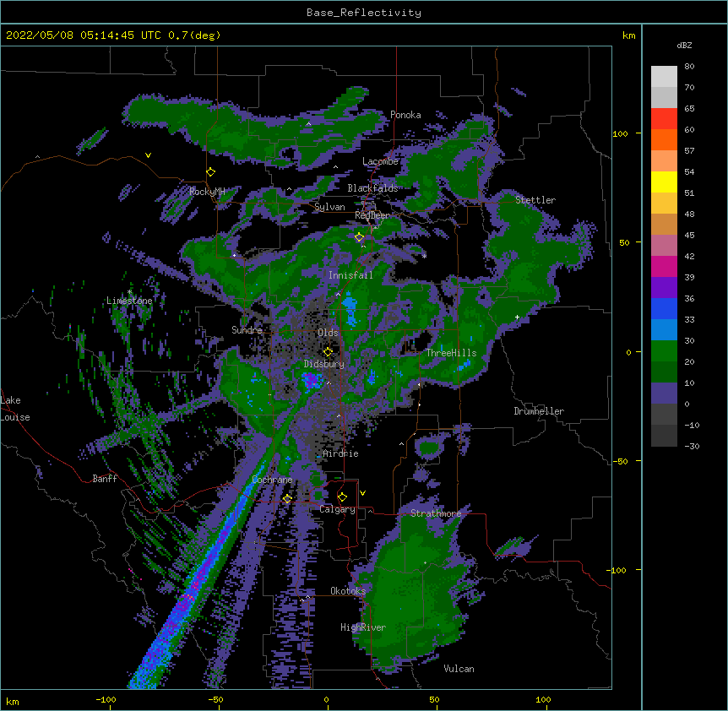Pick the red 65-60 dBZ color swatch
Image resolution: width=728 pixels, height=711 pixels.
[x=664, y=119]
